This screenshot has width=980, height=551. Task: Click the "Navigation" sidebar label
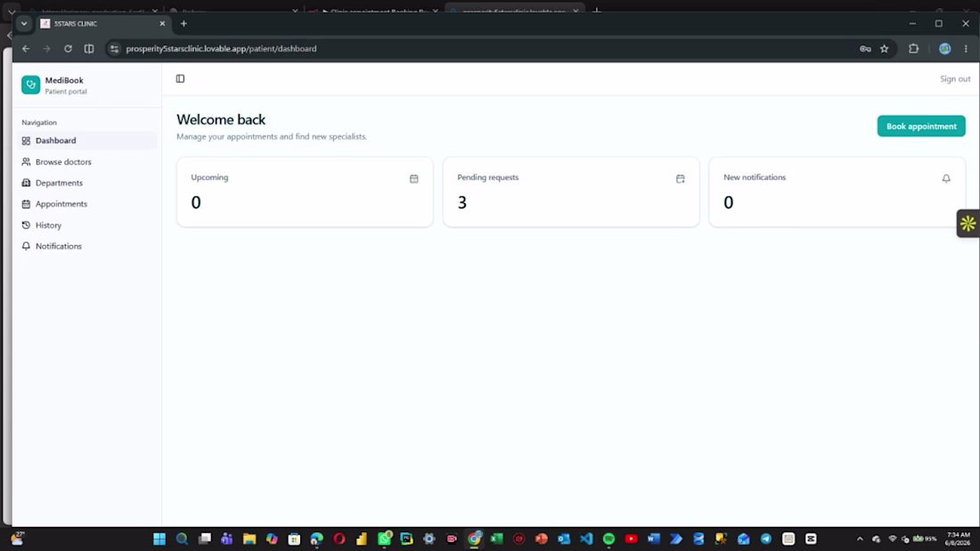point(38,123)
